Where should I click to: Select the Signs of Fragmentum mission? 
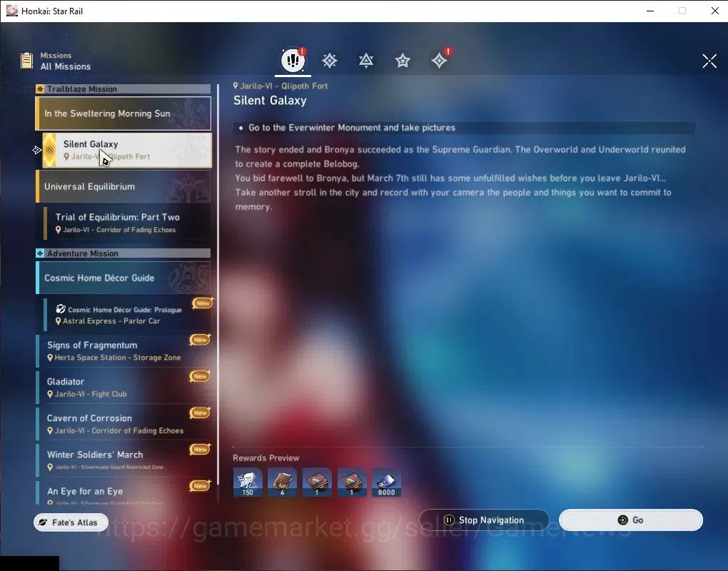pyautogui.click(x=123, y=351)
